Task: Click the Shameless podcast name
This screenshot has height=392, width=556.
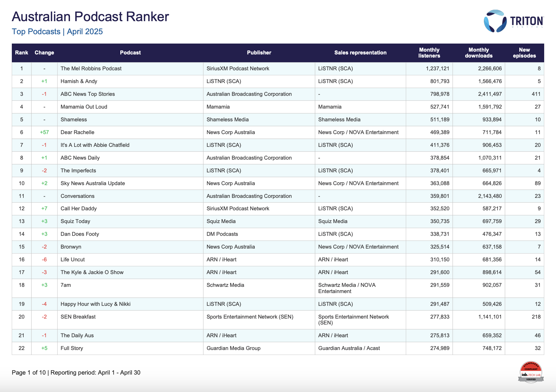Action: tap(74, 119)
